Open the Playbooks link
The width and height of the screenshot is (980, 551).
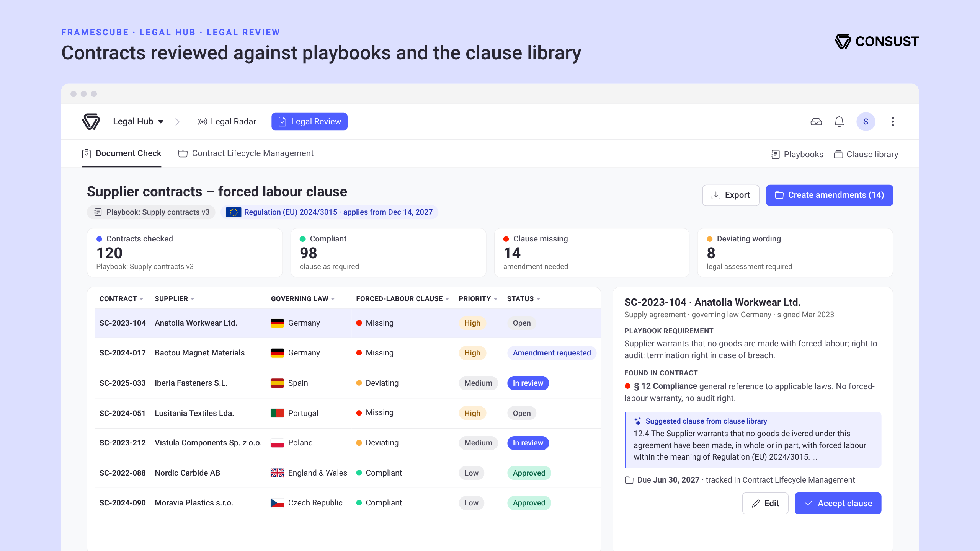(797, 155)
